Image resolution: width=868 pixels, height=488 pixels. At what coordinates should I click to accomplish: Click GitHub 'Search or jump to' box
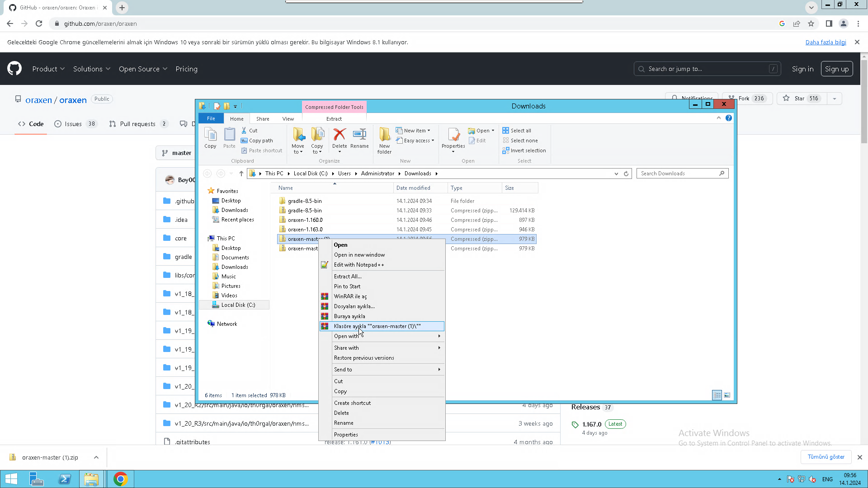pyautogui.click(x=707, y=69)
